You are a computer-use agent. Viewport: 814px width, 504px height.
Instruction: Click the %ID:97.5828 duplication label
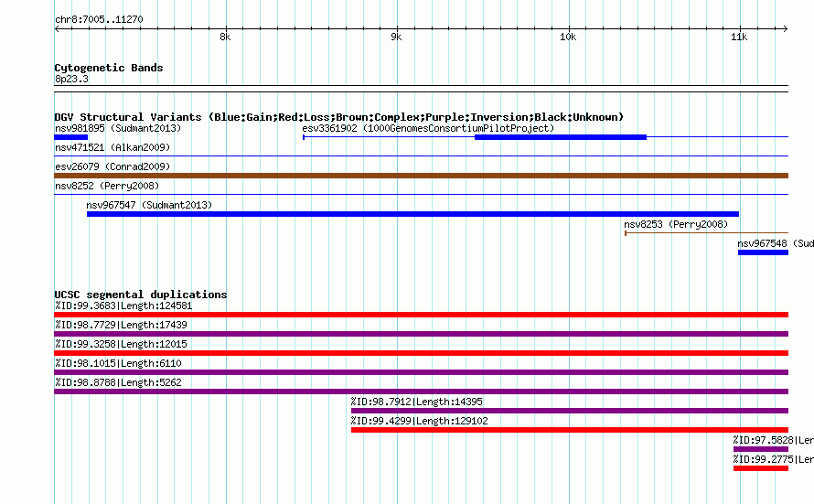pos(773,440)
